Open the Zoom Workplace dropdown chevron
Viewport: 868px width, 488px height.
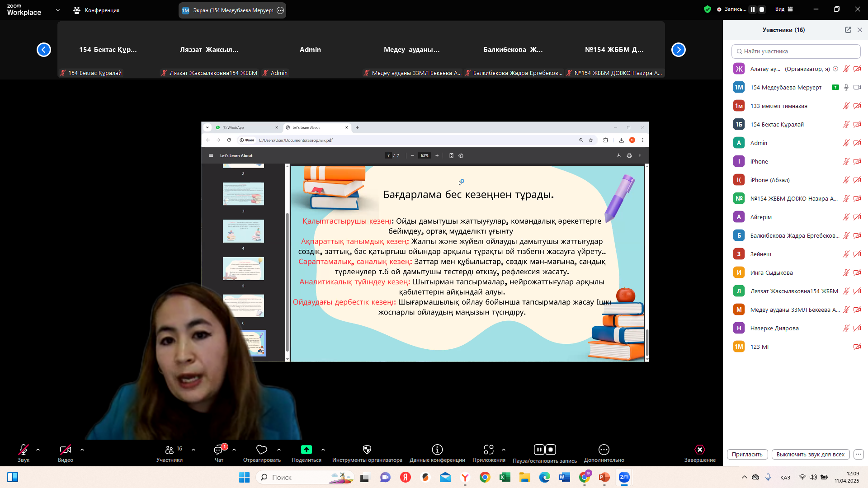[58, 10]
